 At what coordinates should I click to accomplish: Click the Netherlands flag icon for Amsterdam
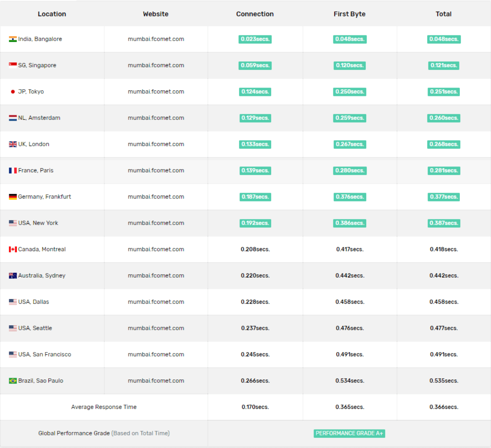(13, 118)
